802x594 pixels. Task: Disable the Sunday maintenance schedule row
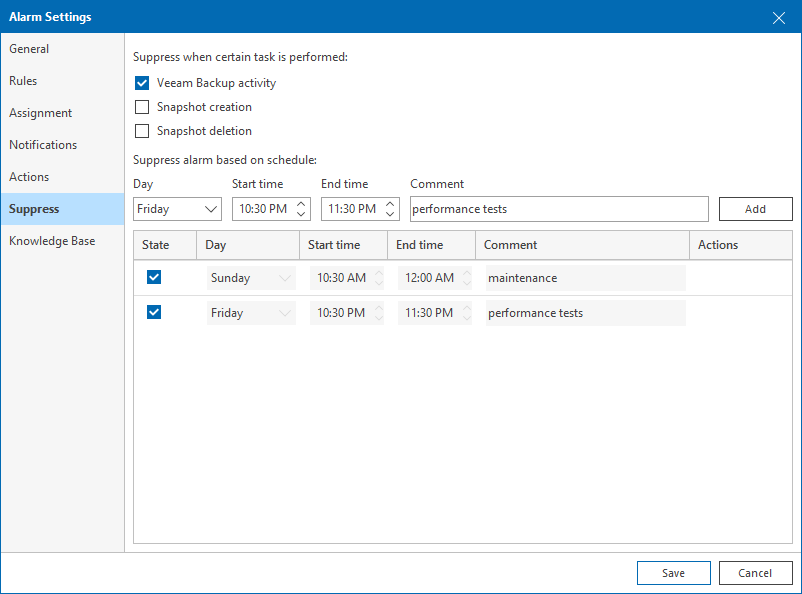click(154, 277)
